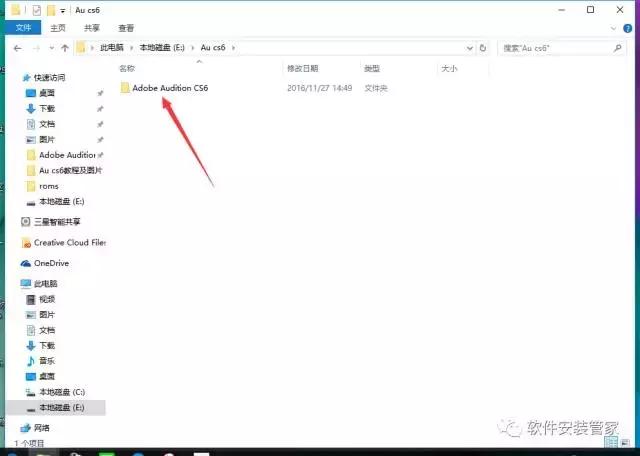Switch to the 查看 ribbon tab
Viewport: 640px width, 456px height.
pyautogui.click(x=126, y=28)
